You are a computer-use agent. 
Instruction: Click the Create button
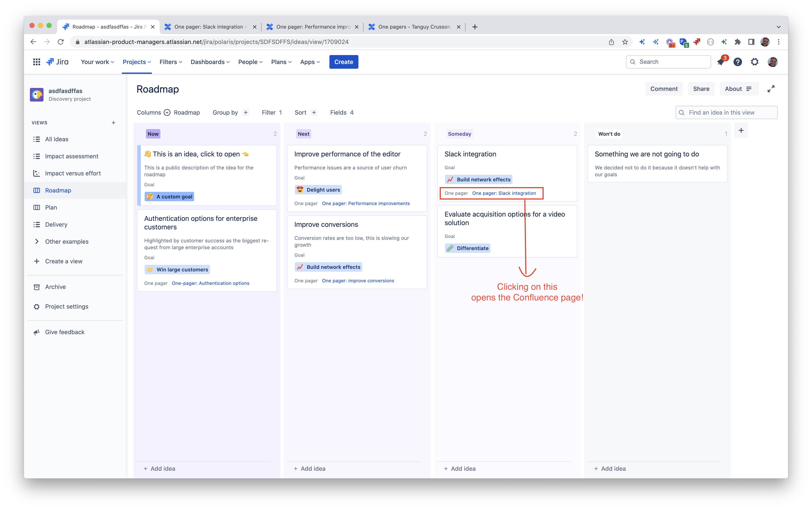pyautogui.click(x=344, y=62)
